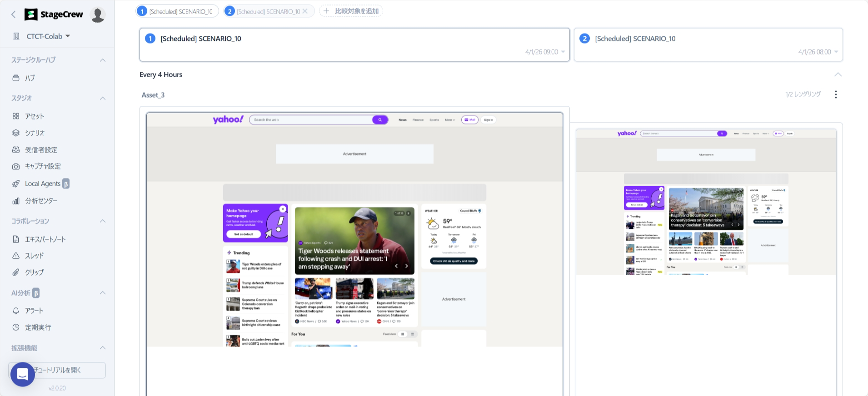The height and width of the screenshot is (396, 868).
Task: Collapse the スタジオ sidebar section
Action: pyautogui.click(x=103, y=98)
